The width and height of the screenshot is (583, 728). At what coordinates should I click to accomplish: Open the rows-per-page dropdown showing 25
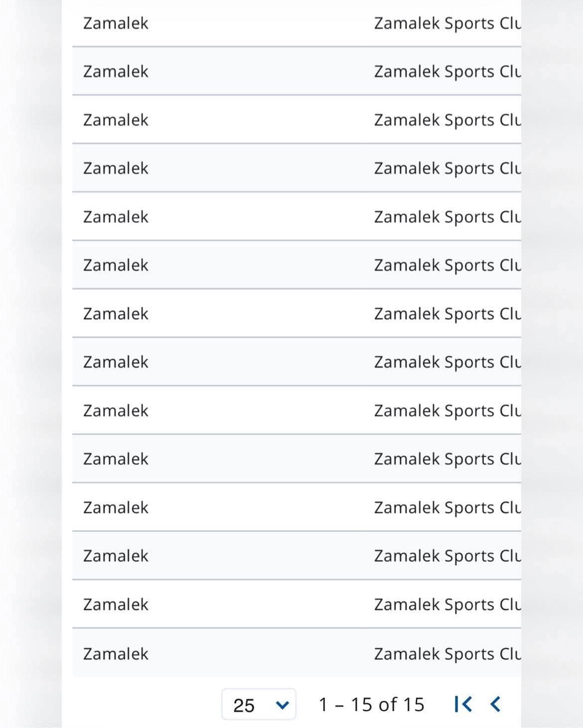[259, 705]
